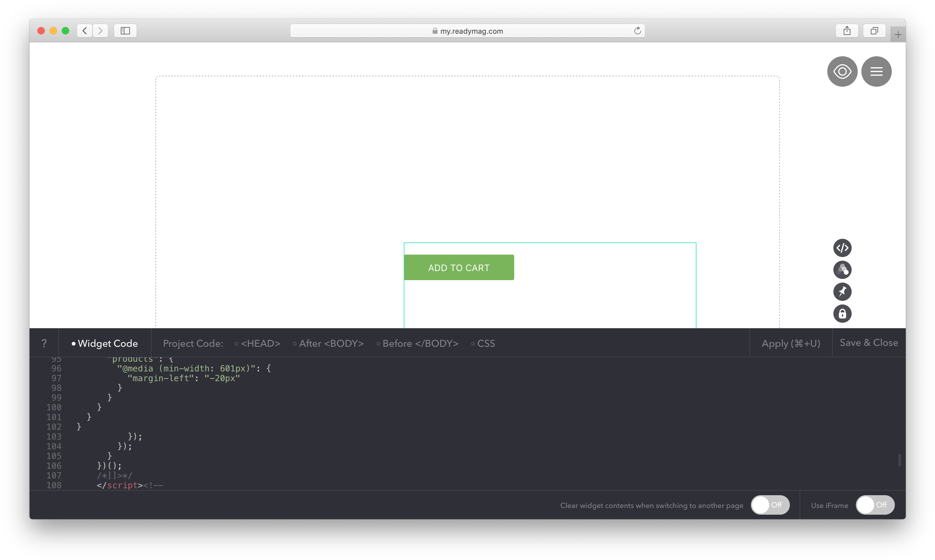
Task: Click the Safari address bar
Action: 467,31
